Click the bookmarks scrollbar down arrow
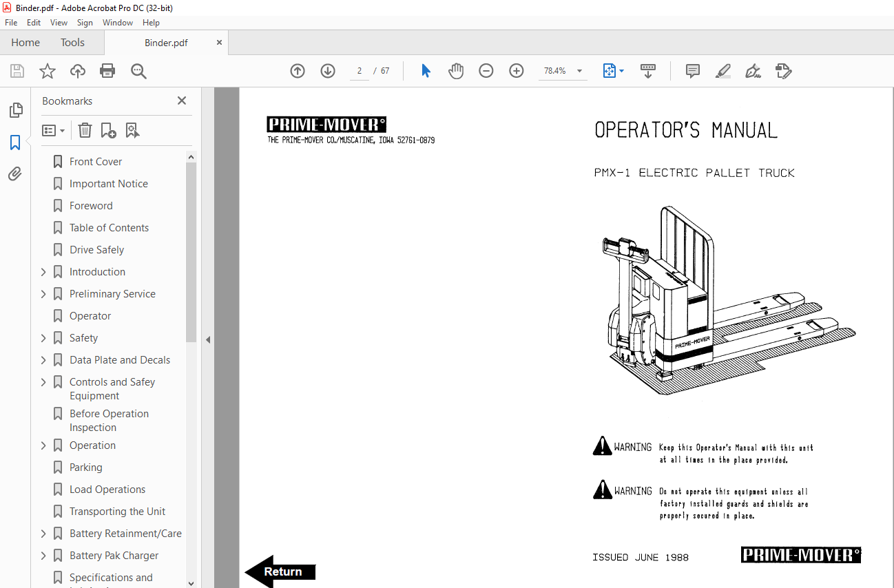 (x=191, y=583)
